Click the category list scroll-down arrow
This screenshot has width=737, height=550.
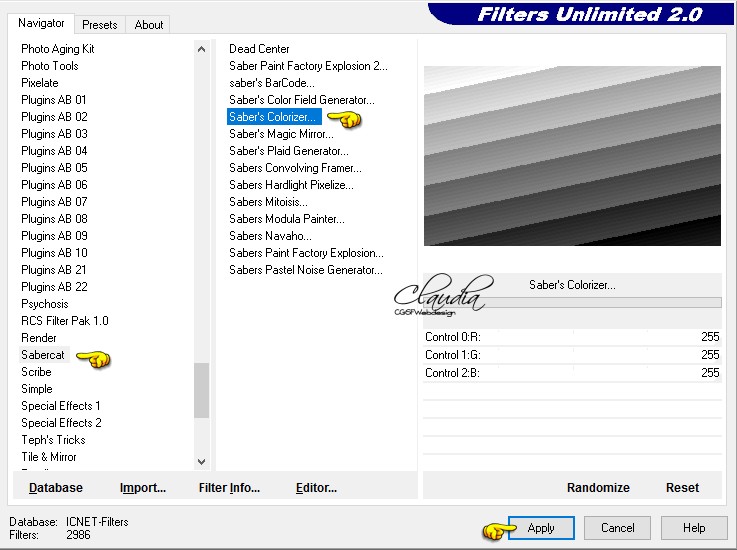[x=202, y=462]
